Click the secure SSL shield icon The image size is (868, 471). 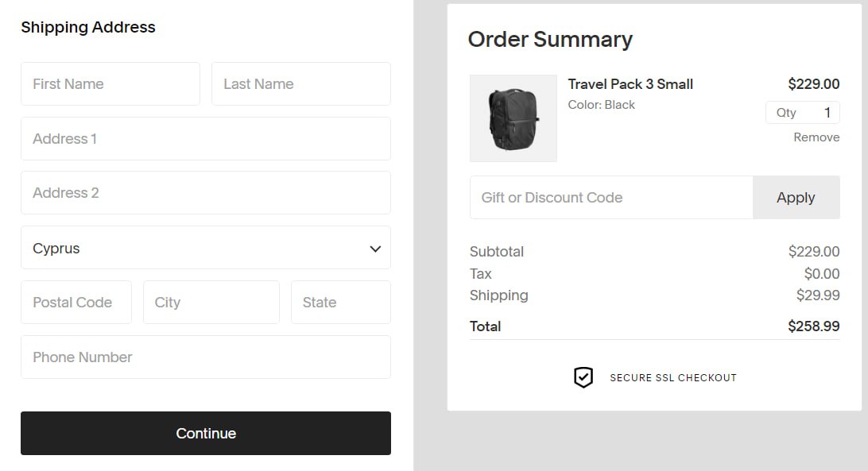(x=583, y=377)
